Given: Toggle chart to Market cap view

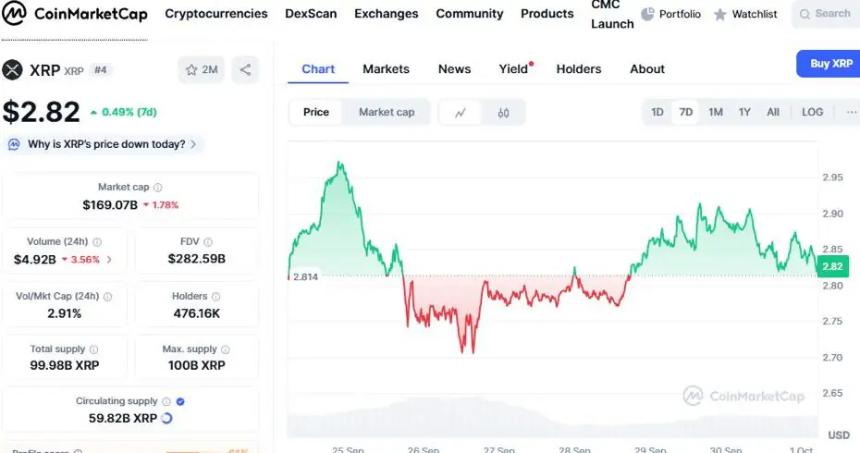Looking at the screenshot, I should tap(386, 112).
